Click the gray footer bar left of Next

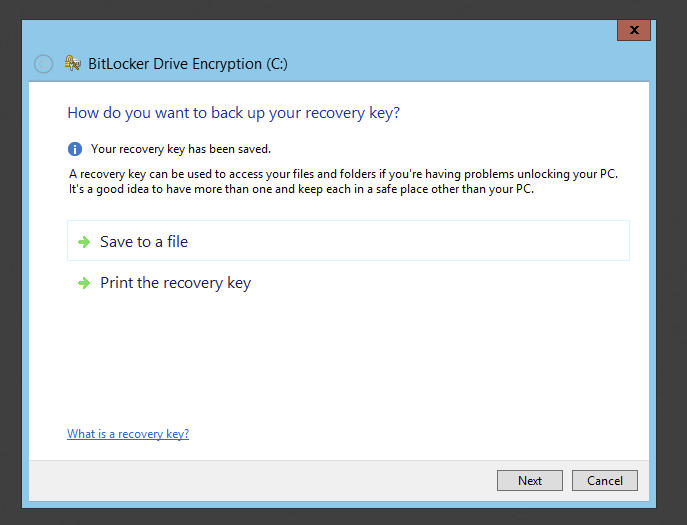point(260,481)
